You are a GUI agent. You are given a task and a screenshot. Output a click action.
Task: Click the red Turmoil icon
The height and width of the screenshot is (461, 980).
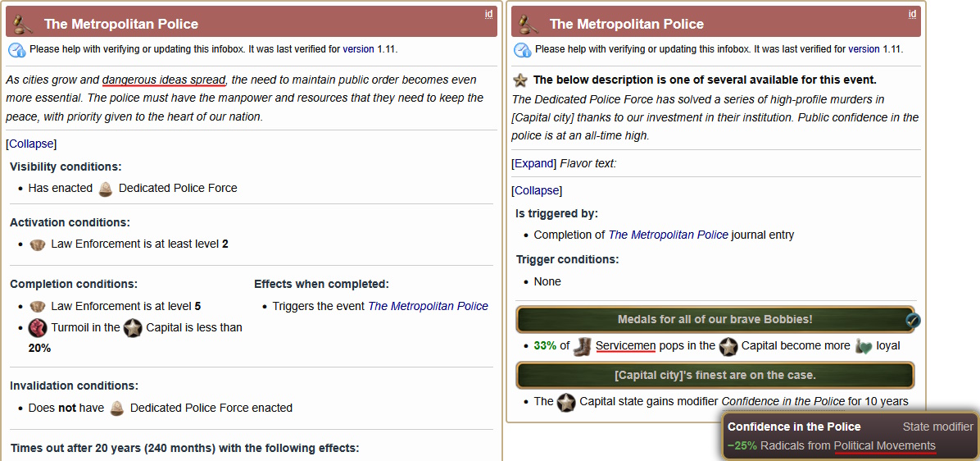point(38,328)
